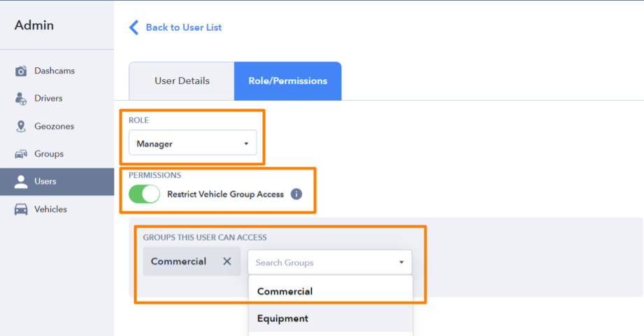Disable the Restrict Vehicle Group Access toggle
The width and height of the screenshot is (644, 336).
click(144, 194)
